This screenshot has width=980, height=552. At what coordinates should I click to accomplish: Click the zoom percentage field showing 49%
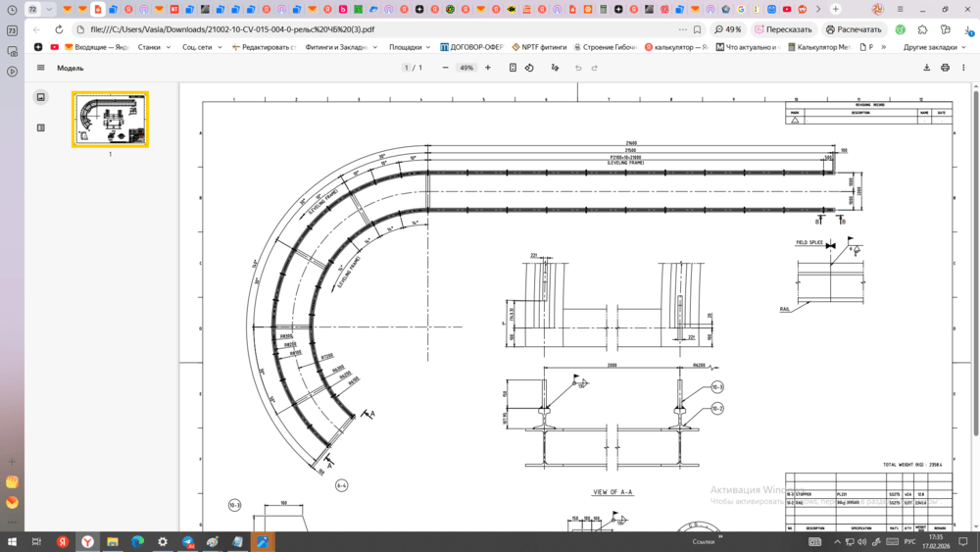pyautogui.click(x=466, y=68)
